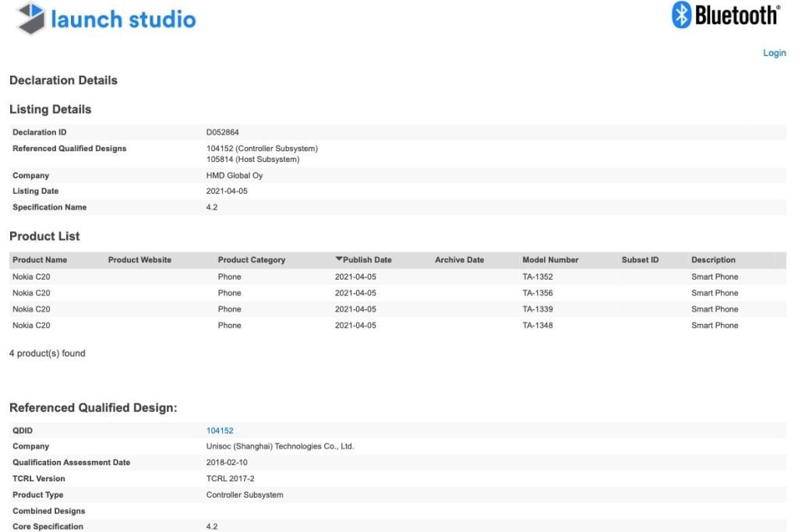Select model number TA-1348 cell
The image size is (798, 532).
538,326
